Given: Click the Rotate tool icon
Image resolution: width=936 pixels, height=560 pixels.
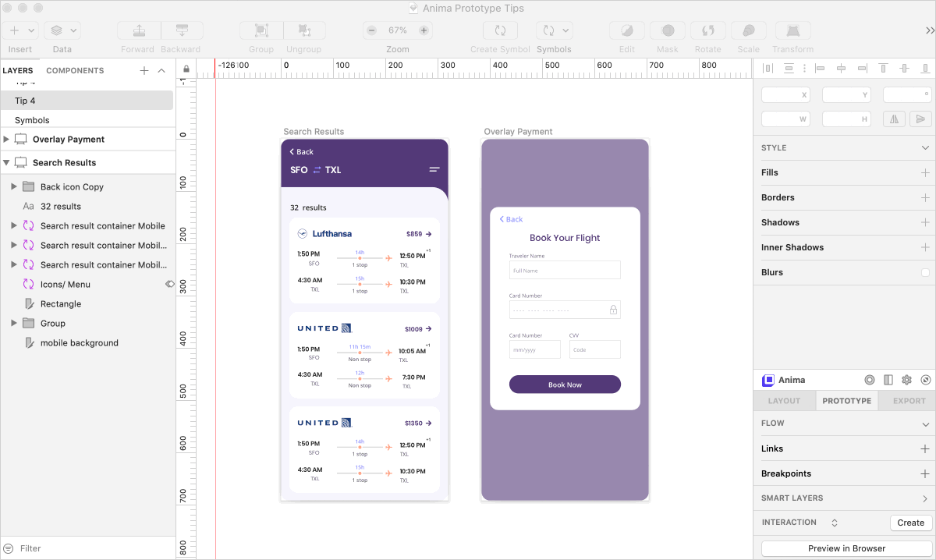Looking at the screenshot, I should [x=707, y=30].
